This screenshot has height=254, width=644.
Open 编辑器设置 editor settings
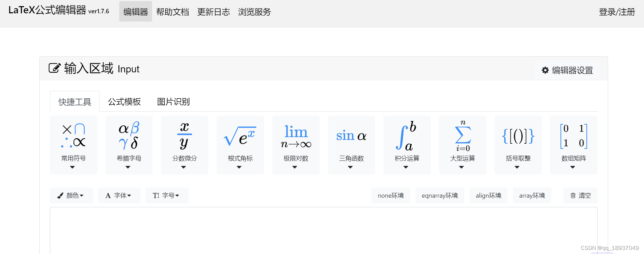pos(567,70)
